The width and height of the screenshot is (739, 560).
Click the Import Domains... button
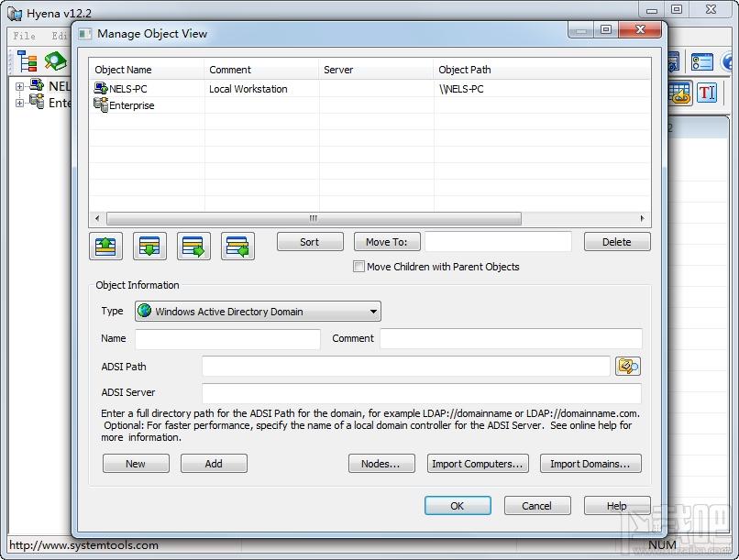590,464
